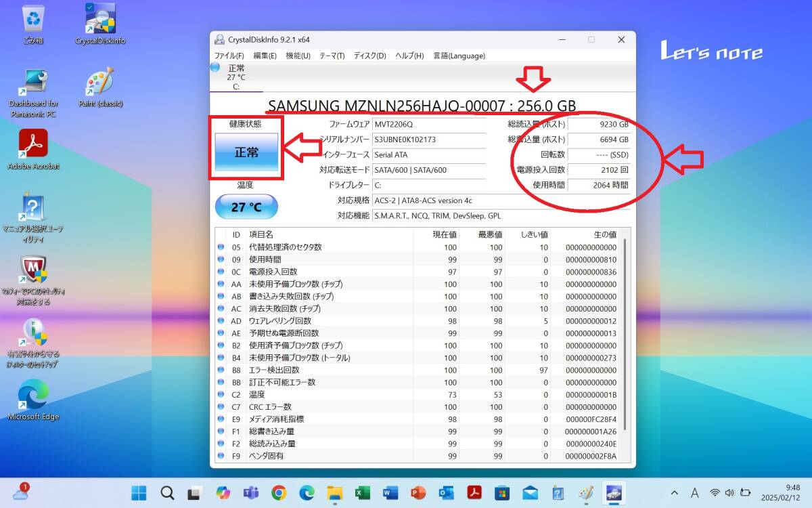Screen dimensions: 812x508
Task: Open Microsoft Edge from the taskbar
Action: click(307, 493)
